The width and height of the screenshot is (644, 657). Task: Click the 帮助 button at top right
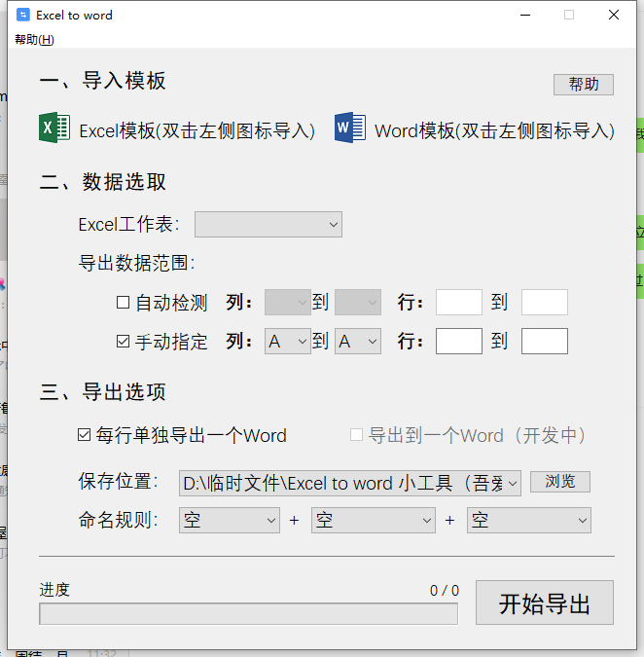[x=584, y=85]
